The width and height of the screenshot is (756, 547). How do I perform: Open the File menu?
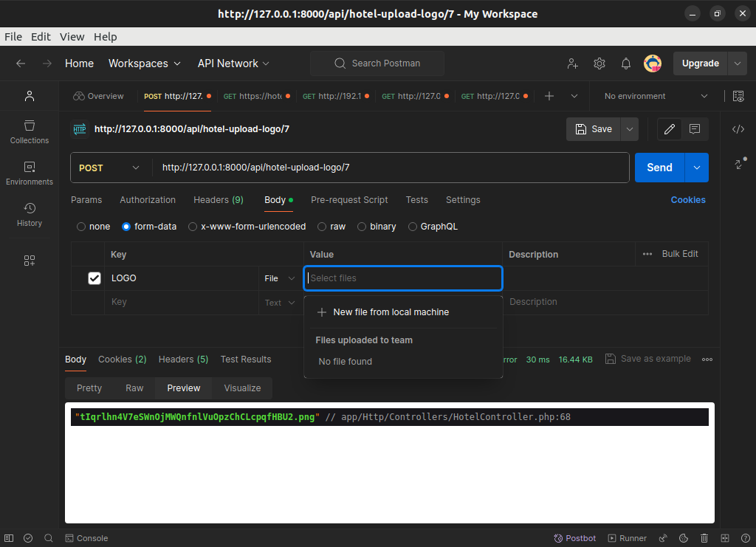click(x=13, y=37)
